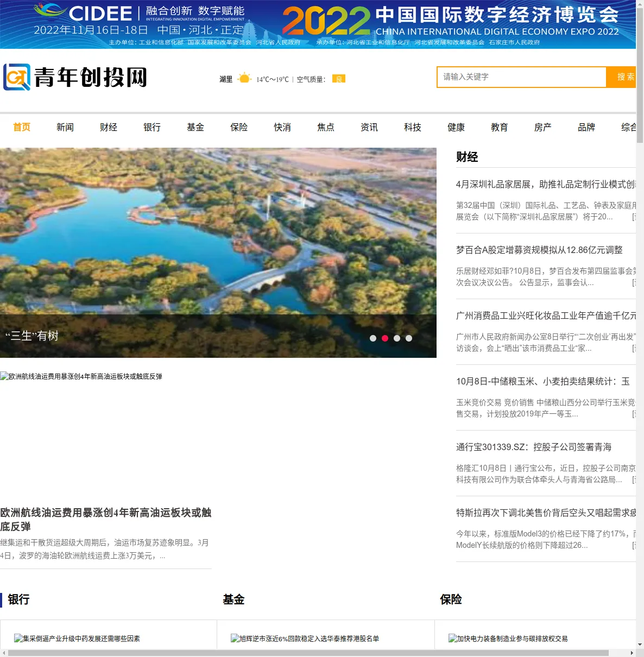The height and width of the screenshot is (657, 644).
Task: Open article 广州消费品工业兴旺
Action: point(546,315)
